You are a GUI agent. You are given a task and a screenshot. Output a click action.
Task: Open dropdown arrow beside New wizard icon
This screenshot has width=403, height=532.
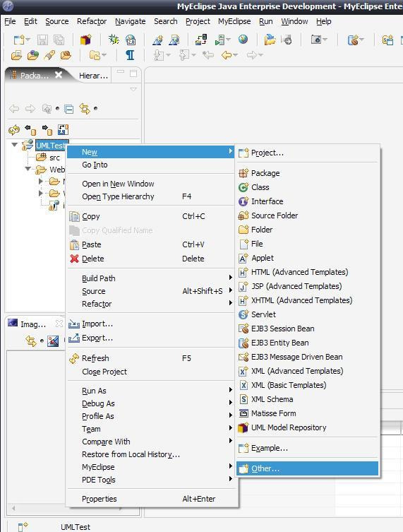tap(28, 40)
